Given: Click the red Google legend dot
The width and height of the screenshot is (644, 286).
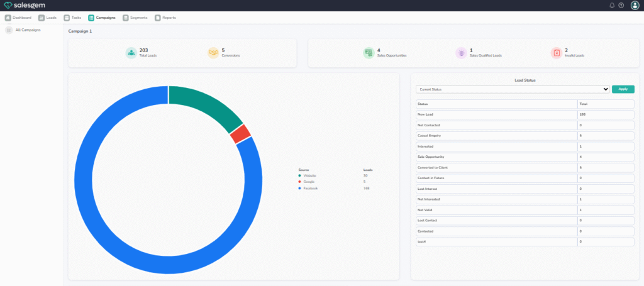Looking at the screenshot, I should point(300,182).
